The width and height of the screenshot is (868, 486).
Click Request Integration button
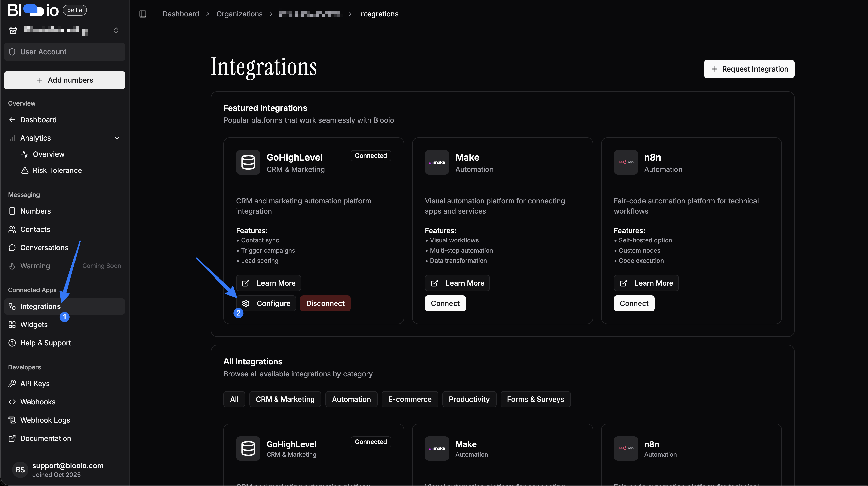749,69
